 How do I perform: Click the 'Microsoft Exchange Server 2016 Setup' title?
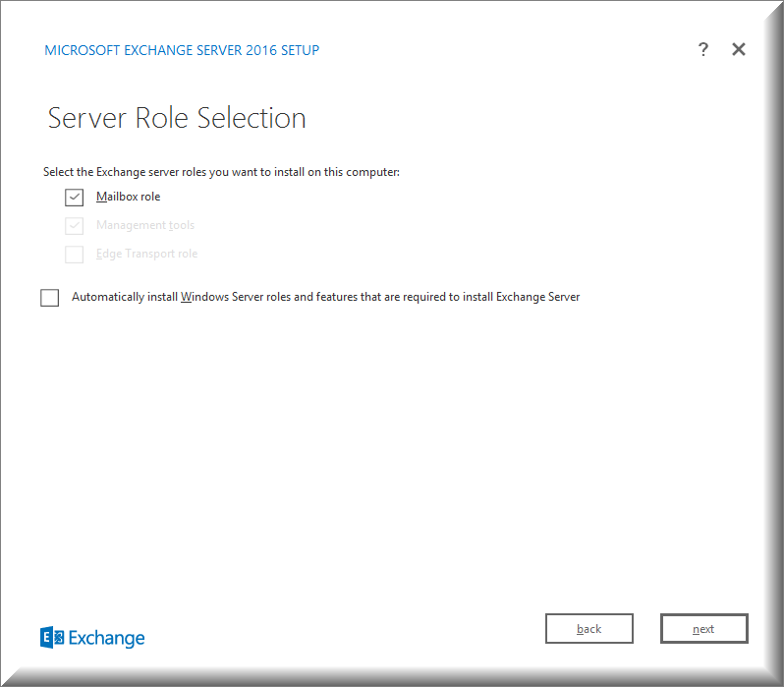coord(182,50)
